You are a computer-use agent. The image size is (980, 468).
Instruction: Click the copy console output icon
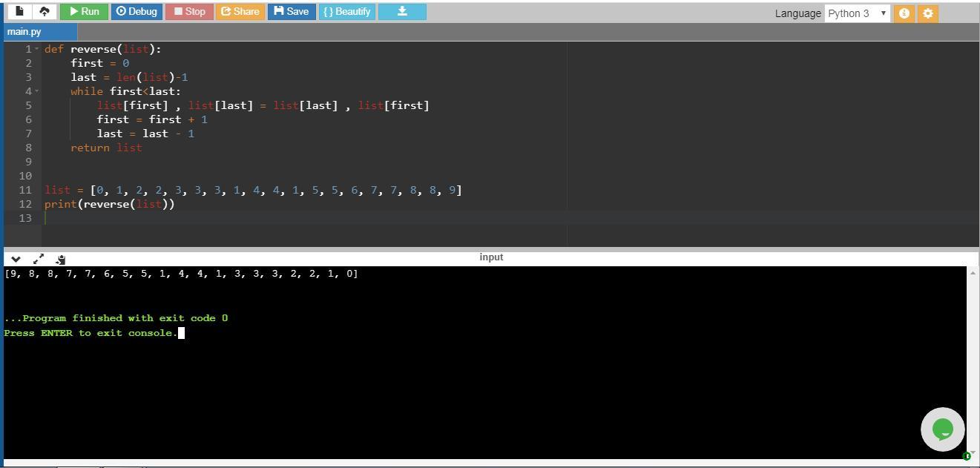61,259
